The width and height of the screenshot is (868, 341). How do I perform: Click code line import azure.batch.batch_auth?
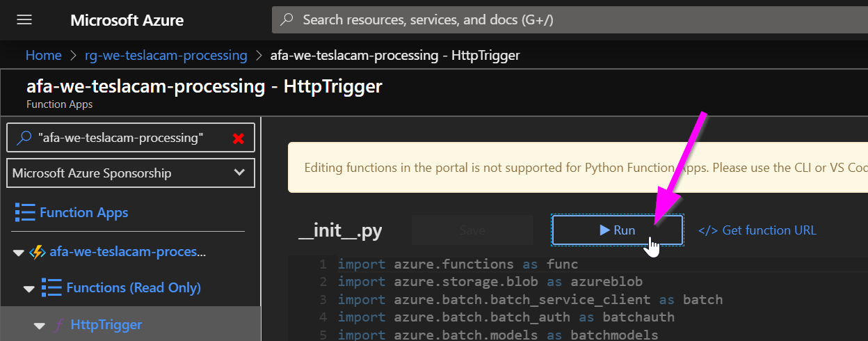tap(506, 317)
